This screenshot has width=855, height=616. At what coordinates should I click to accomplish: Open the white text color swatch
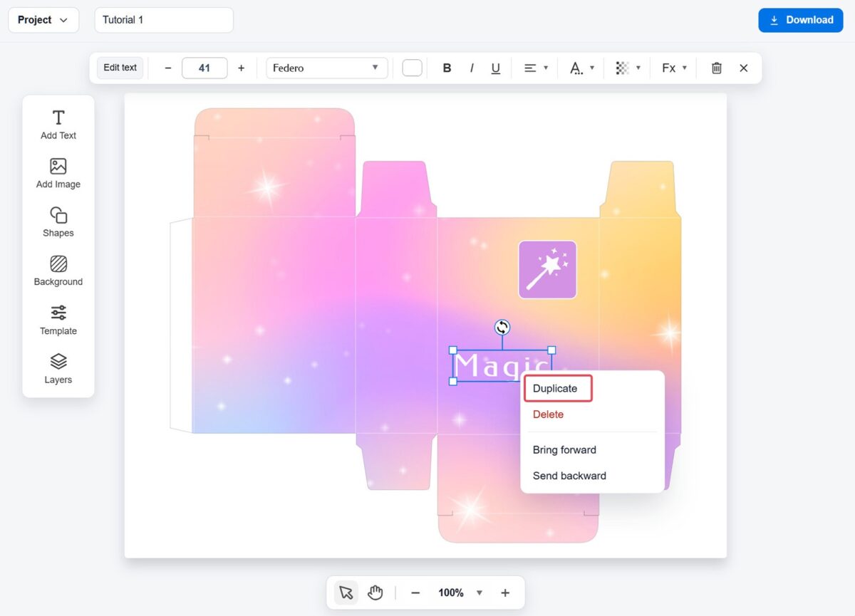pos(413,68)
